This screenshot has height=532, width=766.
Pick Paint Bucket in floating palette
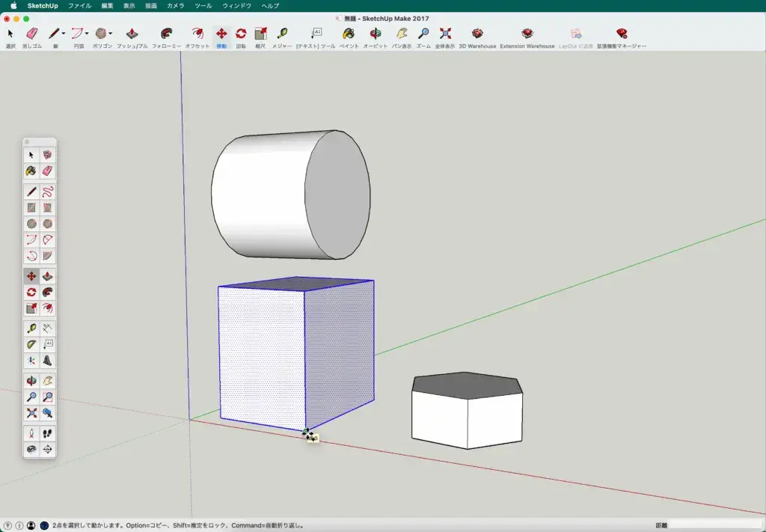point(31,171)
